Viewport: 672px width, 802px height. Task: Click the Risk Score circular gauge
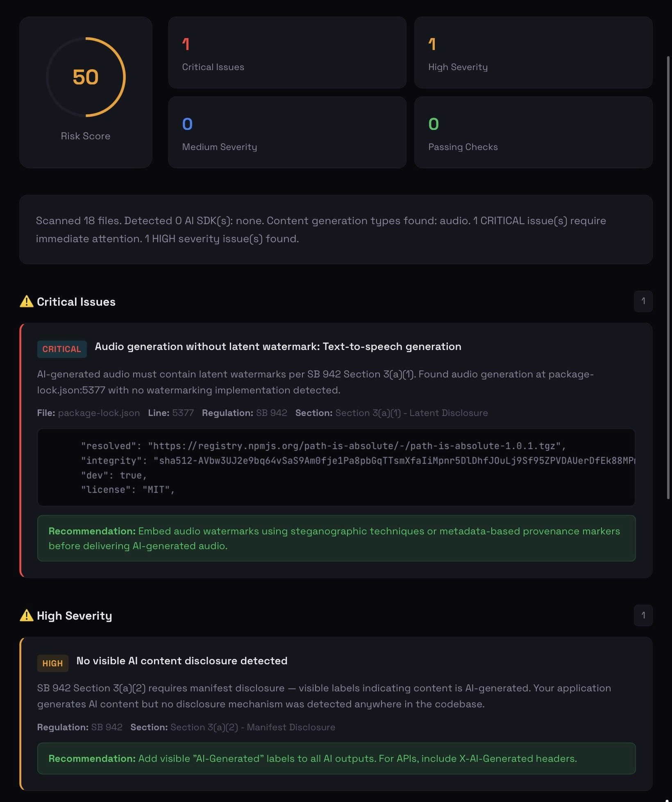[86, 77]
